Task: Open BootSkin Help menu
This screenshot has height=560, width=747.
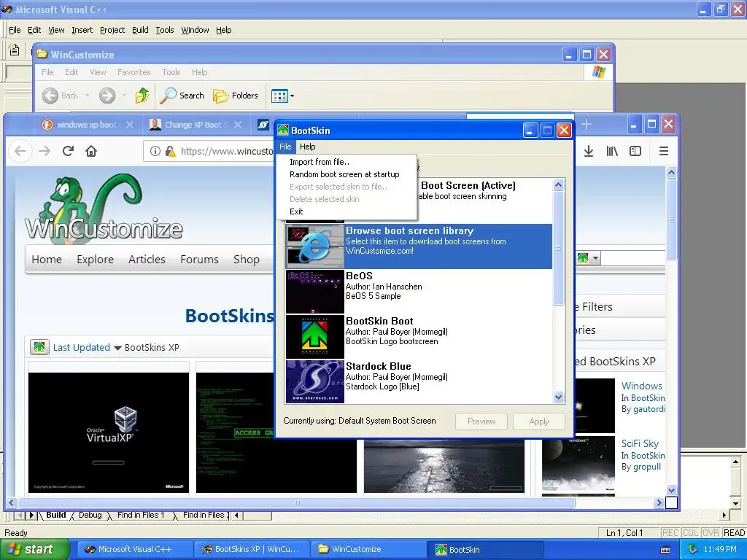Action: [307, 147]
